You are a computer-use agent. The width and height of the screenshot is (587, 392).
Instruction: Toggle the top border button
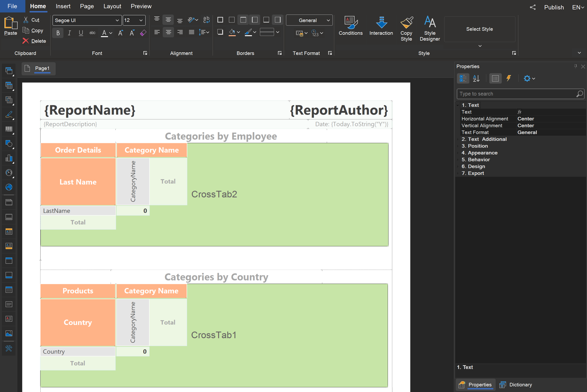pyautogui.click(x=243, y=20)
